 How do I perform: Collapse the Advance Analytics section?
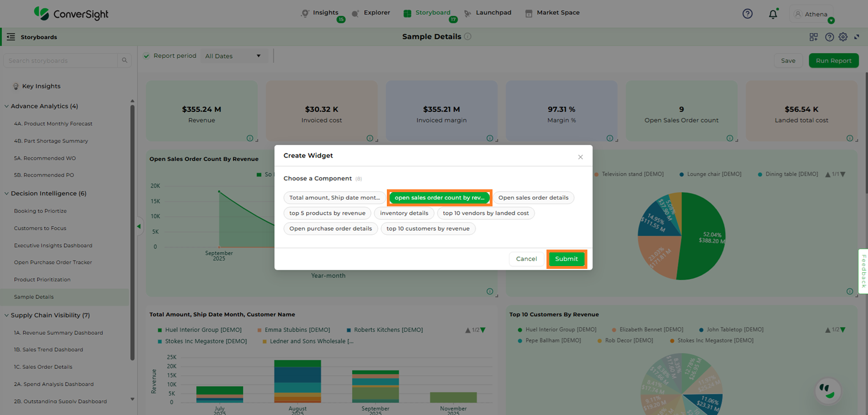click(x=7, y=106)
